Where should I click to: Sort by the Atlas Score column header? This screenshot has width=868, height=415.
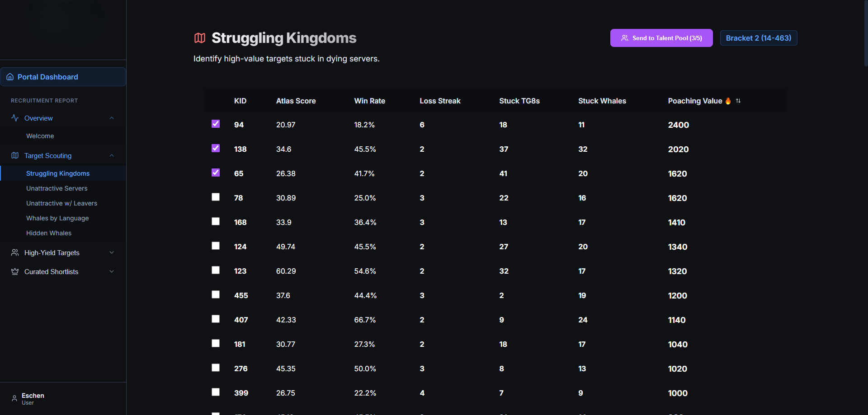296,101
